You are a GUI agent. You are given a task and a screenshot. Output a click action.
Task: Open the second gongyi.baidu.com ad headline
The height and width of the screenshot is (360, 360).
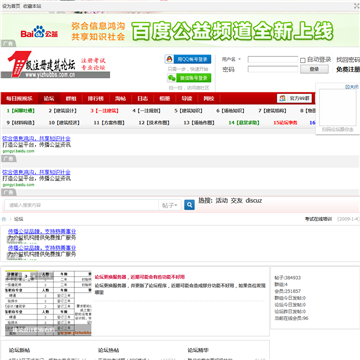(36, 172)
